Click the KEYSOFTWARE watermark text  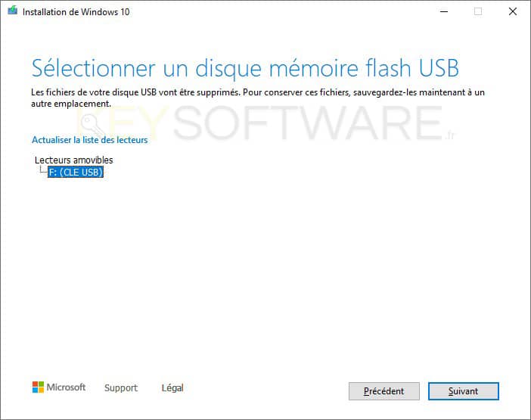click(265, 123)
